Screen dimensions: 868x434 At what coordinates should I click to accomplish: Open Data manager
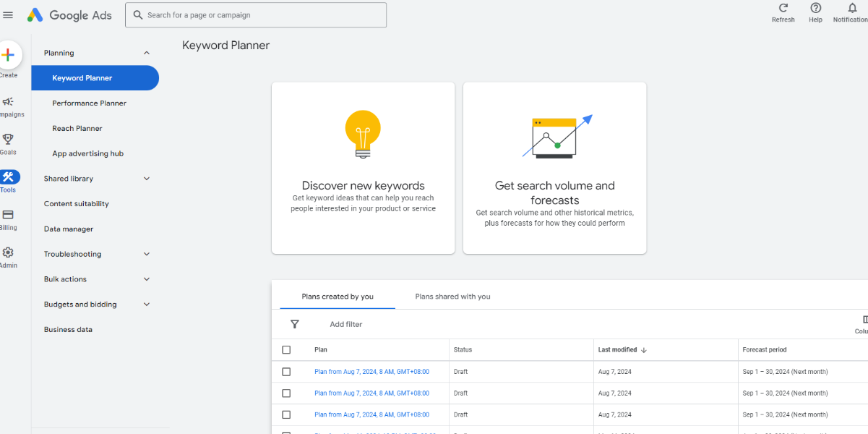point(69,229)
